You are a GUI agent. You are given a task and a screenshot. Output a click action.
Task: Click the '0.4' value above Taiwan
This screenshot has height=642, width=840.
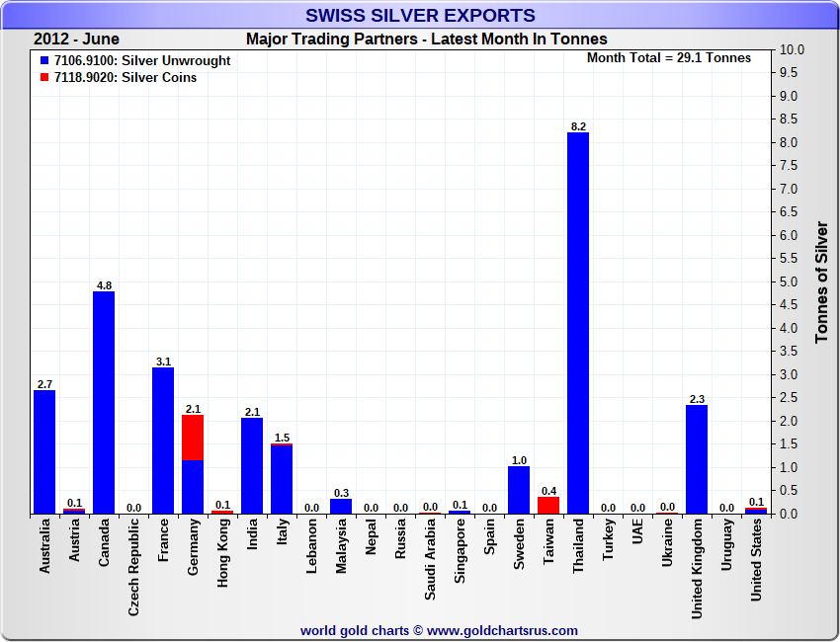[549, 491]
